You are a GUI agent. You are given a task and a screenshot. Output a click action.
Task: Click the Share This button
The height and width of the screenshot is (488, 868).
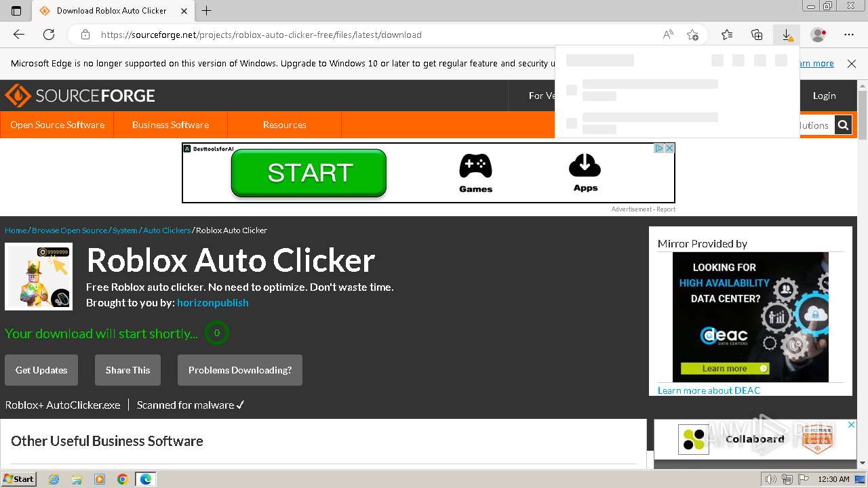coord(127,370)
